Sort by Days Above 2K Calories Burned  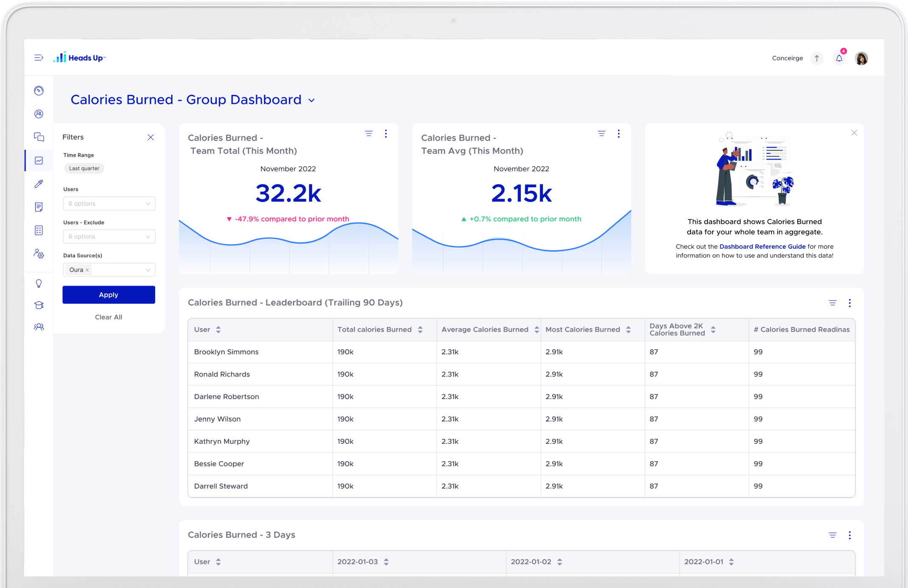point(713,330)
